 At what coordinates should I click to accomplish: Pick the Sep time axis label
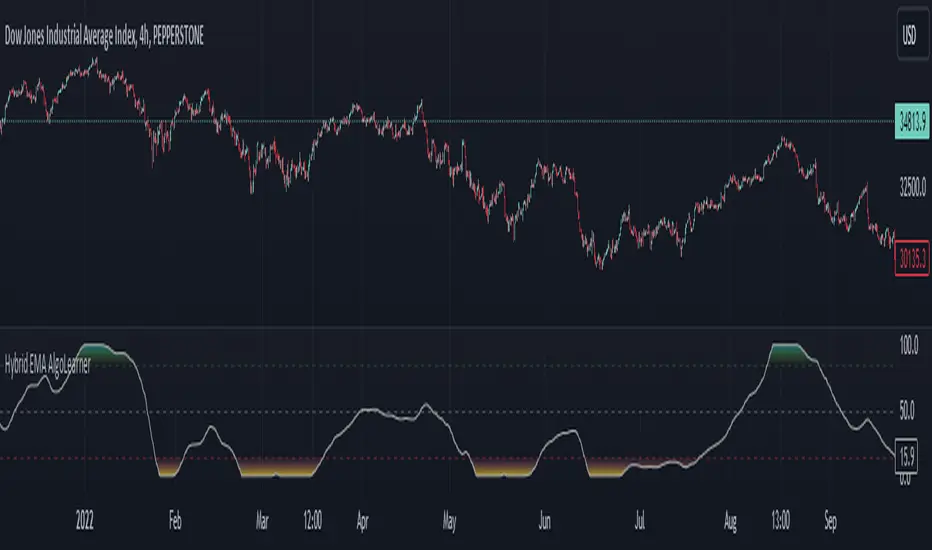(830, 522)
